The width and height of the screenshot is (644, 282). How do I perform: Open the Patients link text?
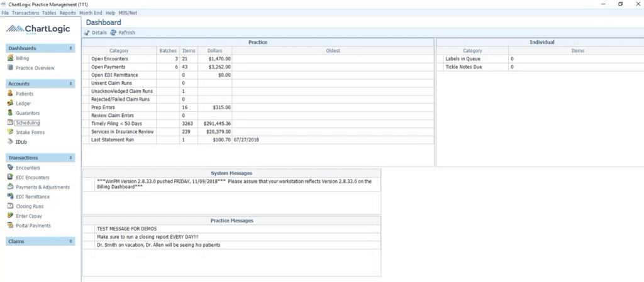click(x=25, y=94)
